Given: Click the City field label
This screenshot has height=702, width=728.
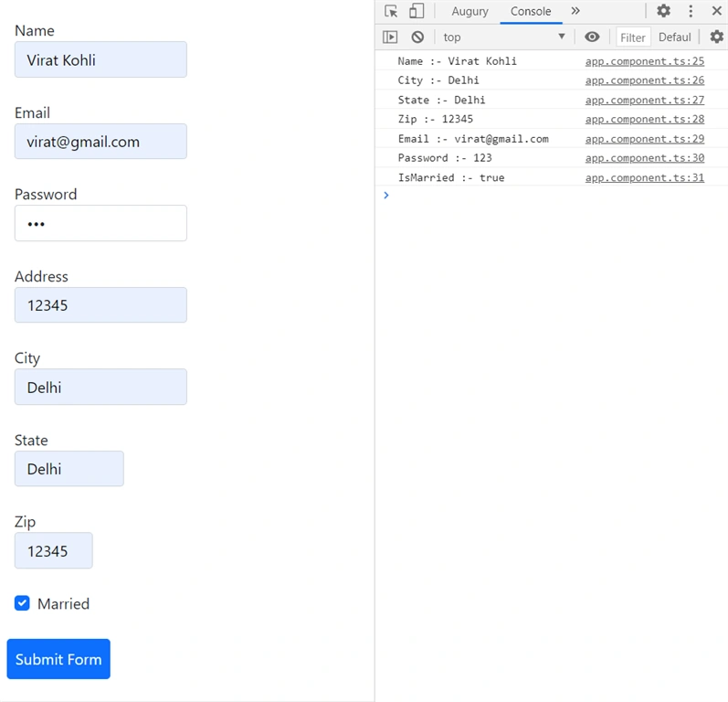Looking at the screenshot, I should (x=26, y=358).
